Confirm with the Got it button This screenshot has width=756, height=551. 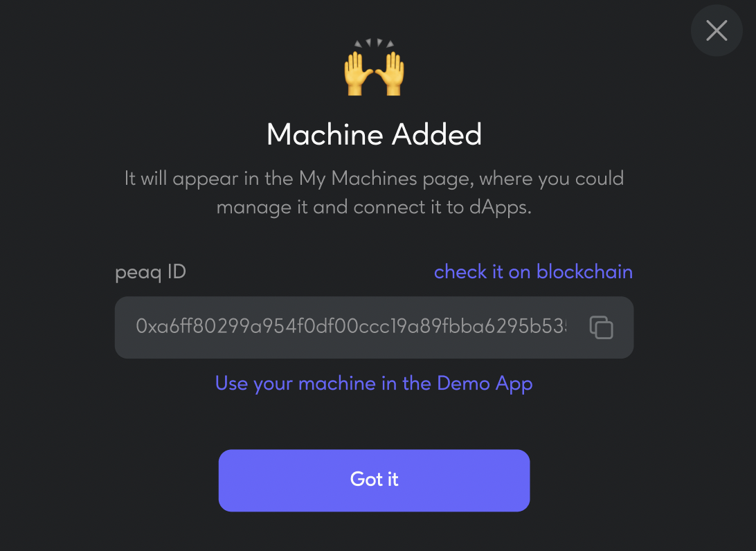tap(374, 480)
